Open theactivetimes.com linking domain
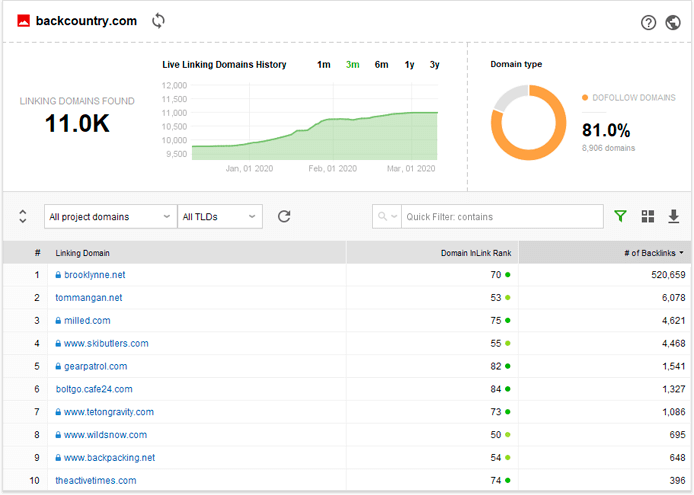The width and height of the screenshot is (694, 495). pos(96,481)
